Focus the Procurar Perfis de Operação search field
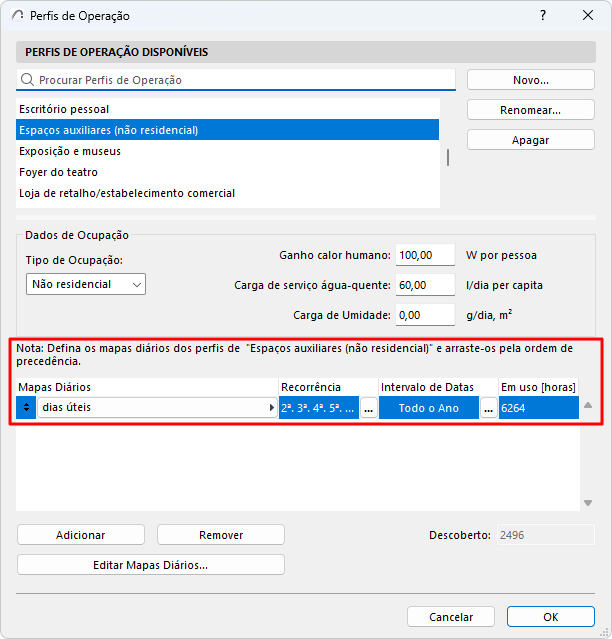Image resolution: width=612 pixels, height=639 pixels. [236, 80]
